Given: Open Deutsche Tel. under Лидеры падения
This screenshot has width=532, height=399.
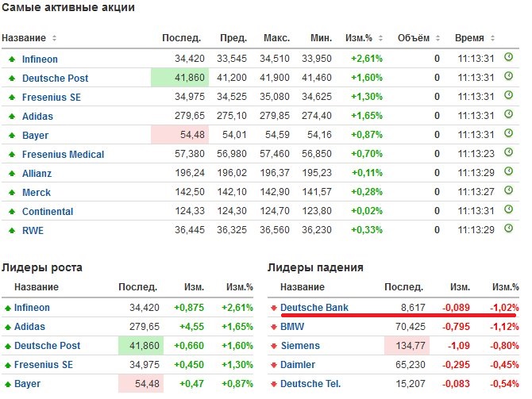Looking at the screenshot, I should pos(310,383).
